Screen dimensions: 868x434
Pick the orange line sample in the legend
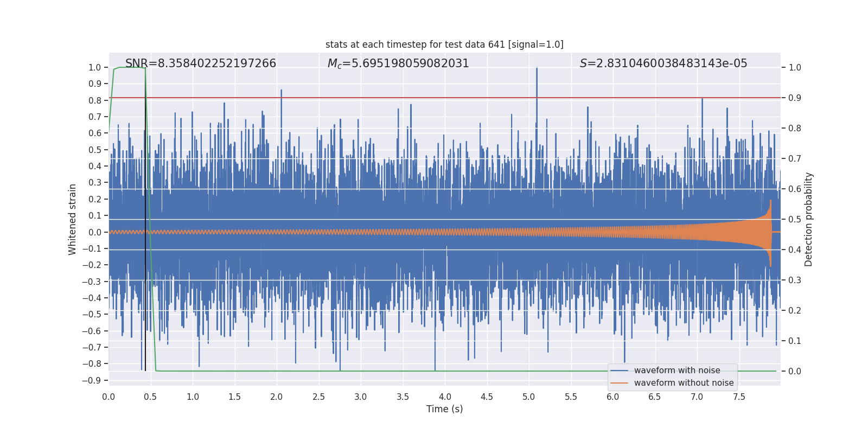click(x=620, y=383)
